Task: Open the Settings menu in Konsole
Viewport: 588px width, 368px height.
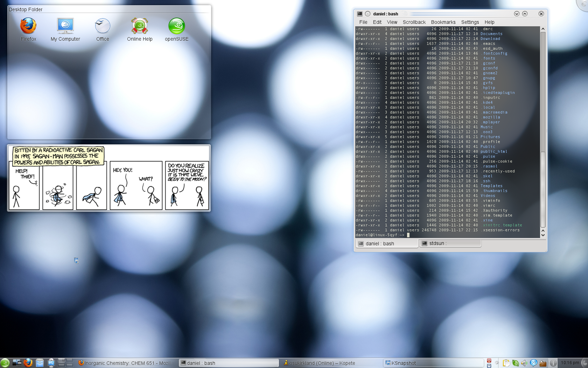Action: (470, 22)
